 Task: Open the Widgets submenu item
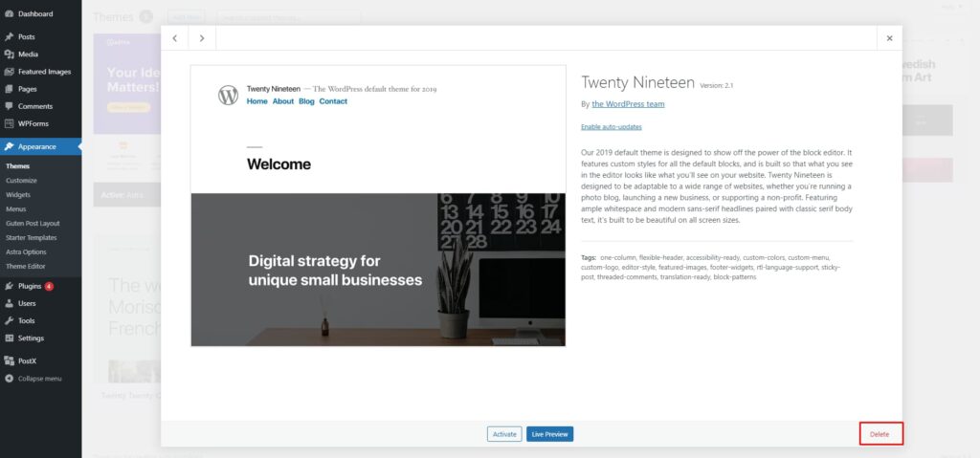(18, 195)
